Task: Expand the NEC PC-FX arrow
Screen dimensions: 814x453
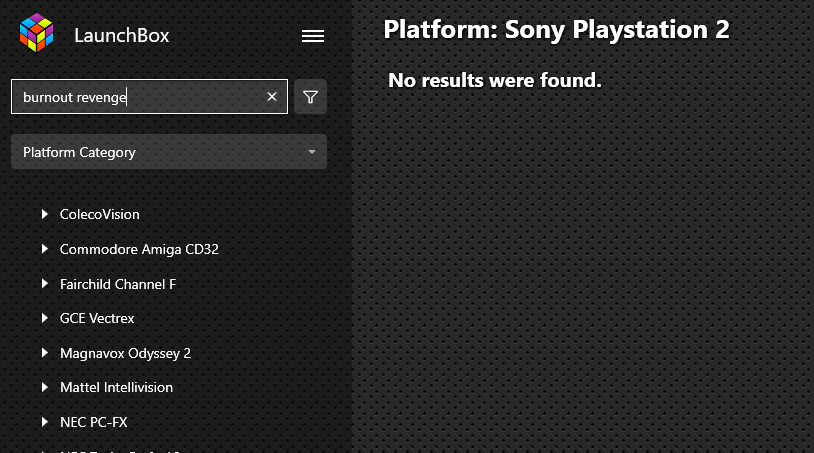Action: (x=45, y=422)
